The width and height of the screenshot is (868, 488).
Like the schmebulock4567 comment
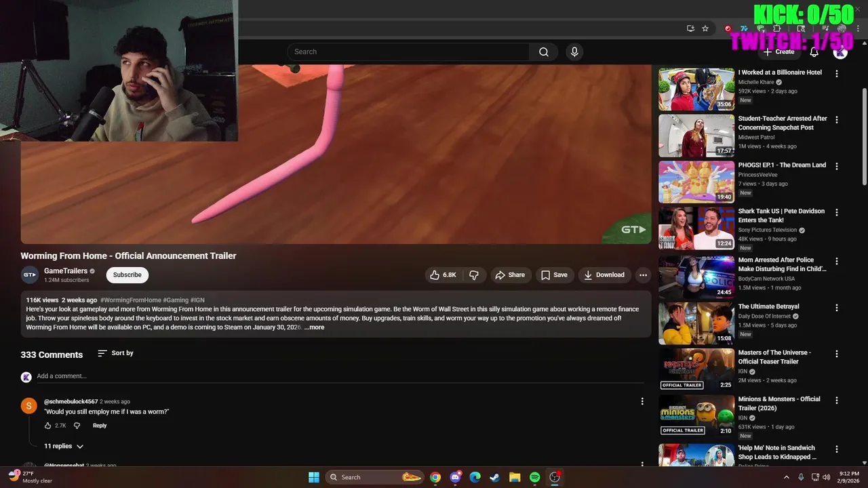(47, 426)
